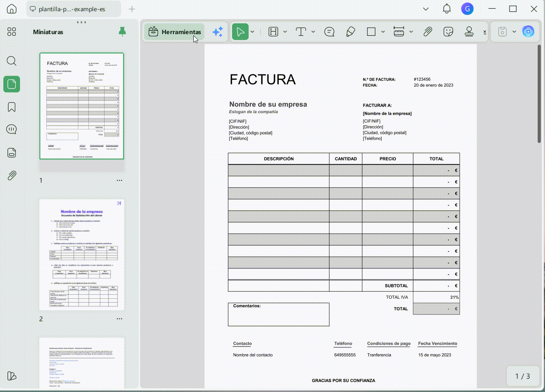Pin the Miniaturas panel
This screenshot has height=392, width=545.
tap(122, 32)
